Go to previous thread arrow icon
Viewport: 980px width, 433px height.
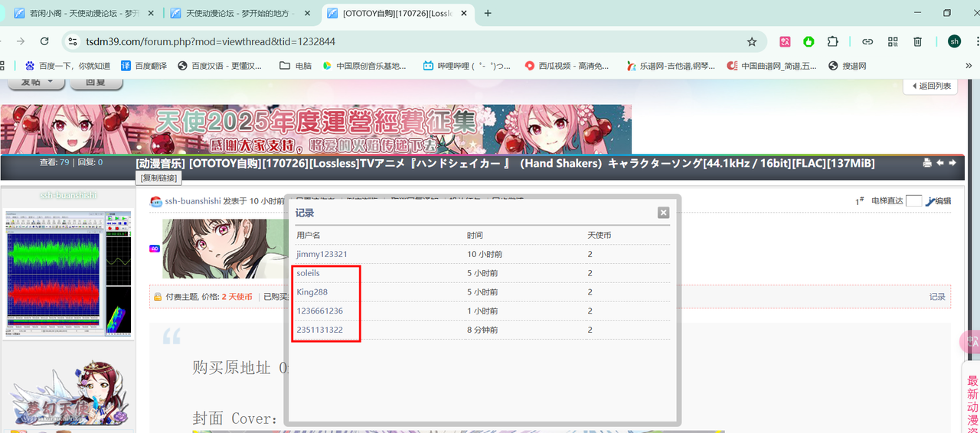(940, 163)
